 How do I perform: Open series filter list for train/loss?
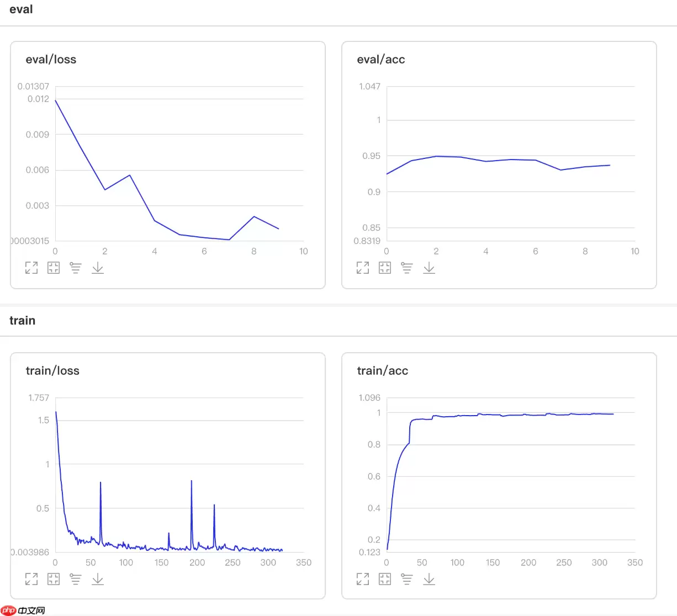(x=76, y=579)
